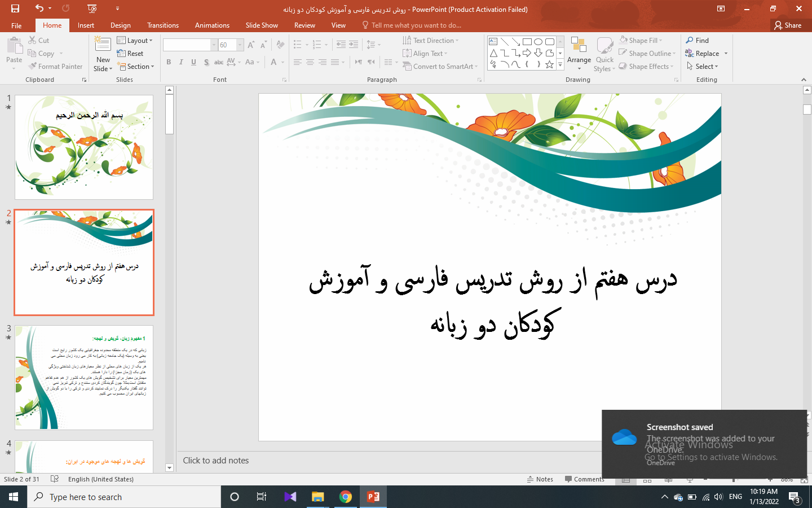Viewport: 812px width, 508px height.
Task: Expand the Shape Fill dropdown
Action: [661, 41]
